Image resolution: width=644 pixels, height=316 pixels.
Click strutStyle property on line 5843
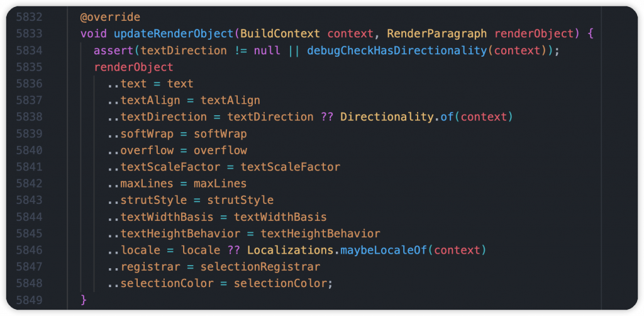click(x=153, y=201)
